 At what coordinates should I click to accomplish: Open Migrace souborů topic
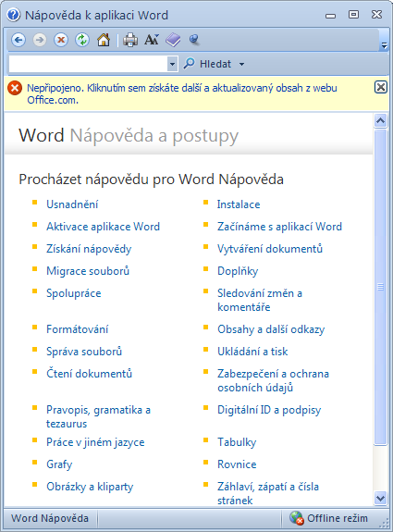pyautogui.click(x=88, y=271)
